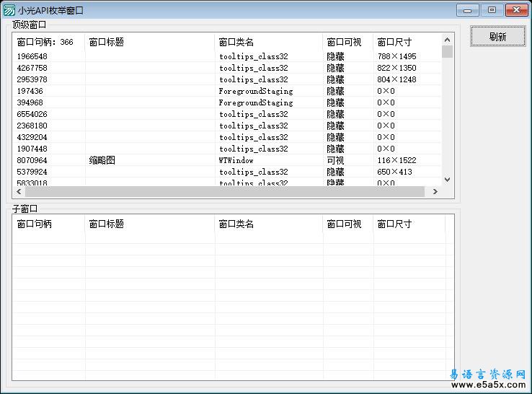532x394 pixels.
Task: Select the row with handle 1966548
Action: (227, 56)
